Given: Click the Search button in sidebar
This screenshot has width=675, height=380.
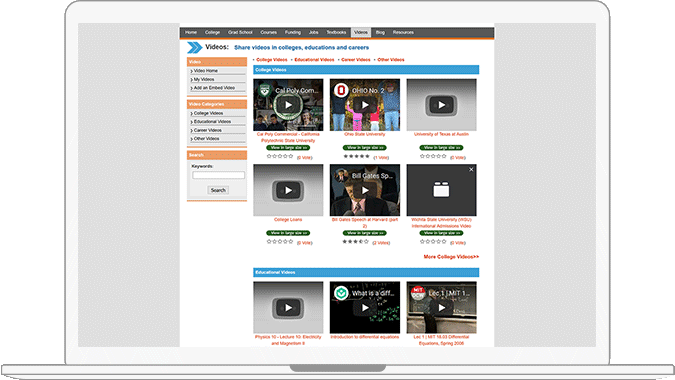Looking at the screenshot, I should click(x=218, y=190).
